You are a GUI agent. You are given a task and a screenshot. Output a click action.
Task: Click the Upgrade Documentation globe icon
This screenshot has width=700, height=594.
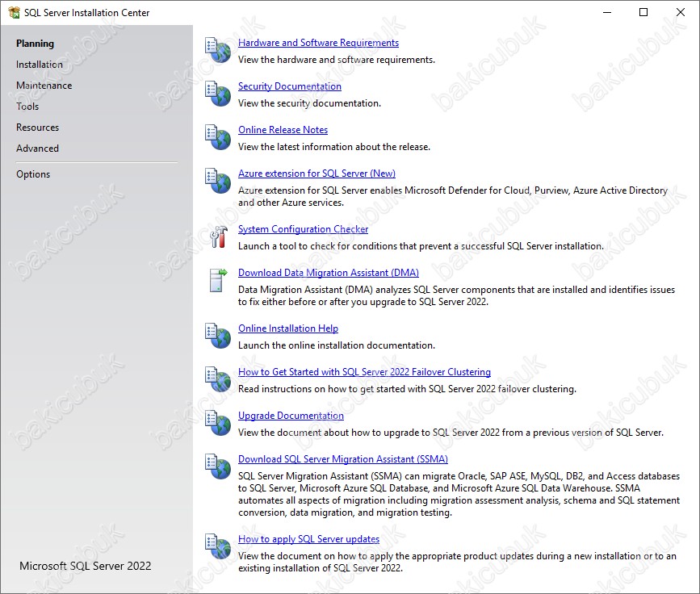(x=218, y=423)
